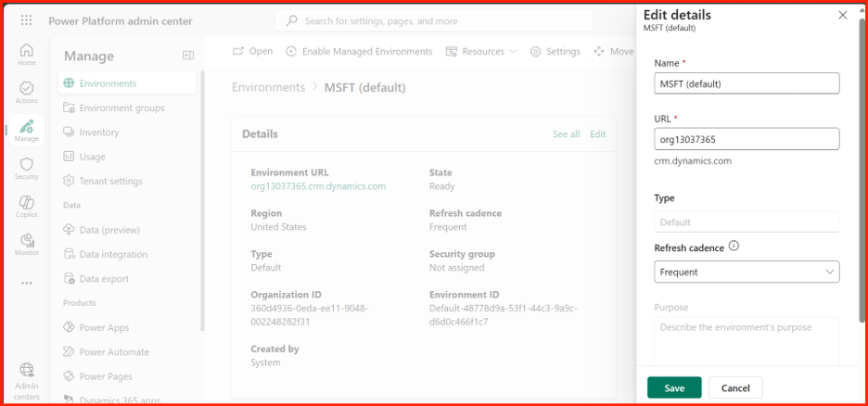Viewport: 868px width, 406px height.
Task: Click the Inventory icon
Action: pyautogui.click(x=69, y=133)
